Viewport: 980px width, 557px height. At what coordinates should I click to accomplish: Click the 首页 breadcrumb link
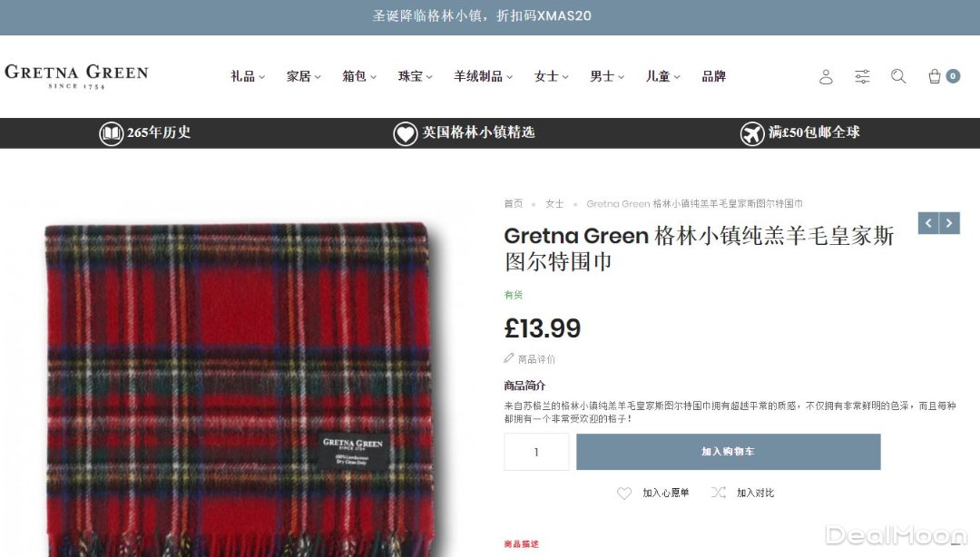coord(513,204)
